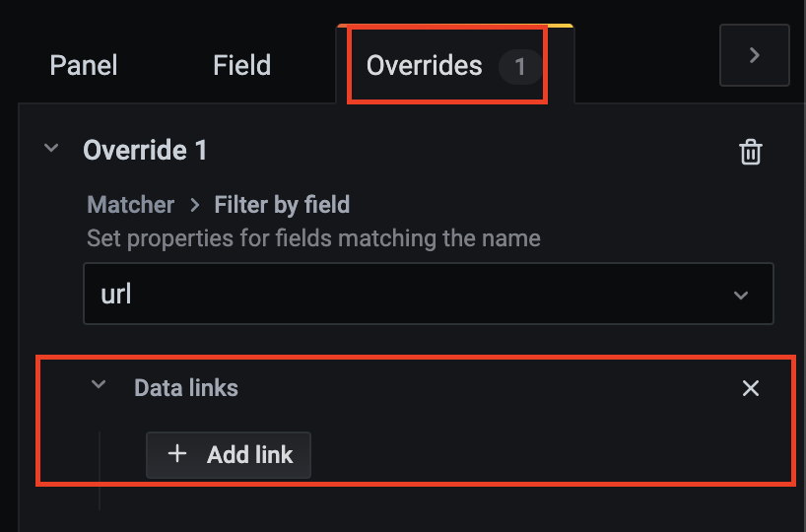806x532 pixels.
Task: Click the url value in the field selector
Action: 116,295
